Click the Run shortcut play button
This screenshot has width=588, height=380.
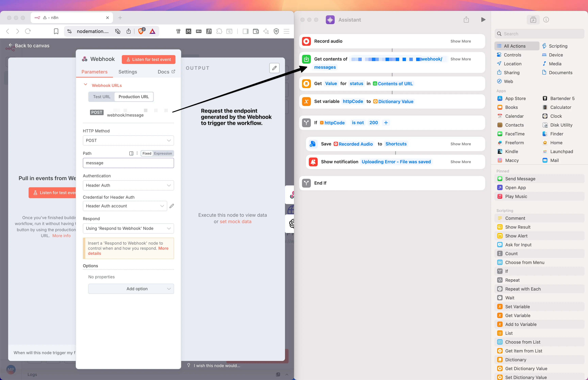click(483, 20)
